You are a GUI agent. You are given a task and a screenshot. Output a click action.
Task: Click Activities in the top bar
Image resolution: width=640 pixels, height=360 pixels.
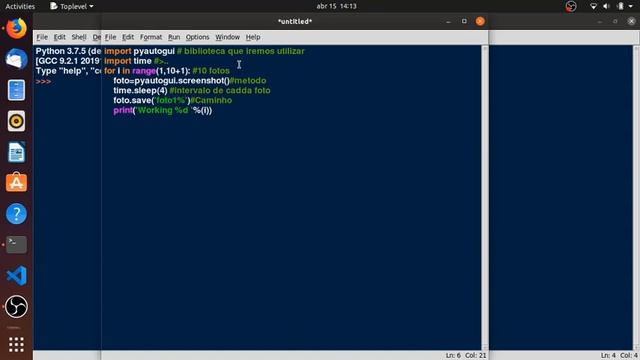(x=20, y=6)
